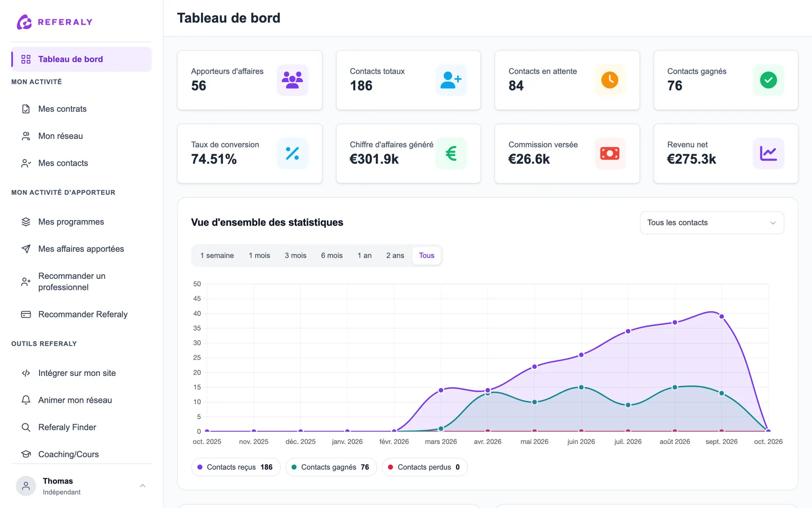
Task: Click the graduation cap icon beside Coaching/Cours
Action: click(x=26, y=454)
